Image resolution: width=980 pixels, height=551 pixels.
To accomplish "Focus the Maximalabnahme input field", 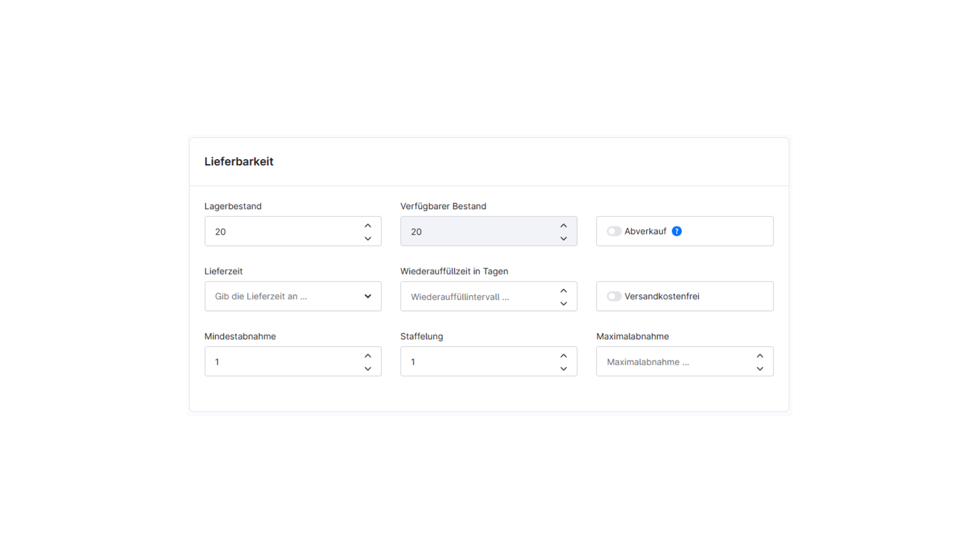I will [x=684, y=361].
